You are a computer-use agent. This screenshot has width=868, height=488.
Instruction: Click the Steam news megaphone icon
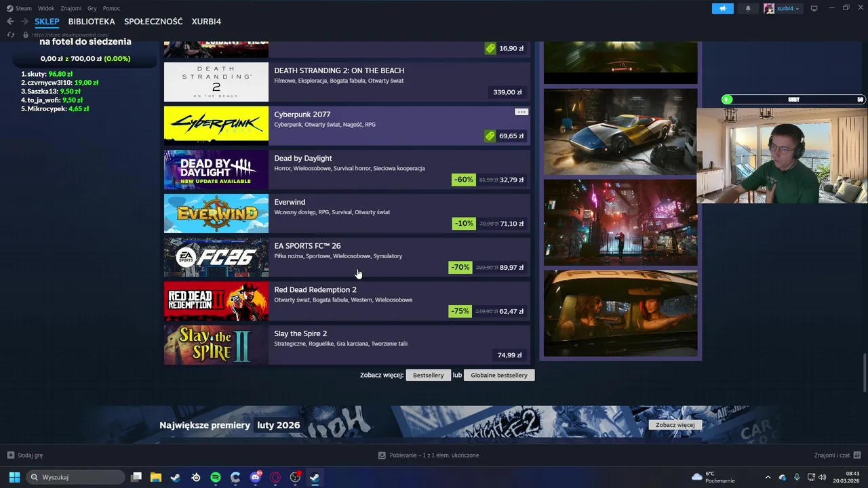tap(723, 8)
